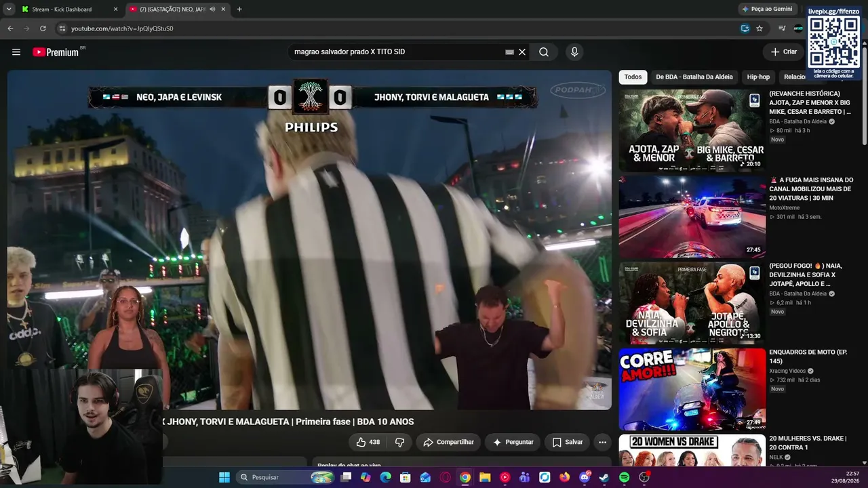Open media controls in Chrome toolbar
The image size is (868, 488).
click(782, 28)
